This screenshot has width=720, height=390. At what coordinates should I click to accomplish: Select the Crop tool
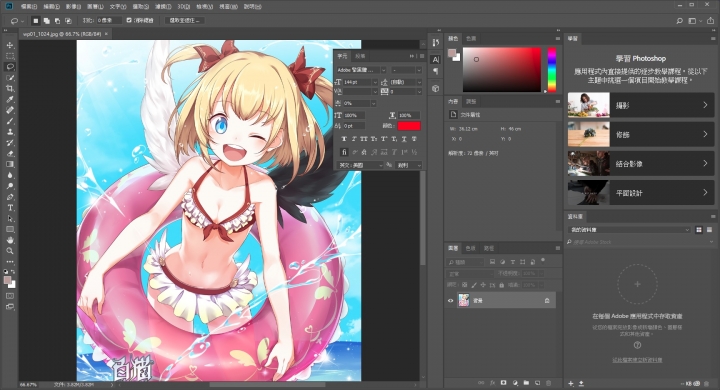(10, 89)
